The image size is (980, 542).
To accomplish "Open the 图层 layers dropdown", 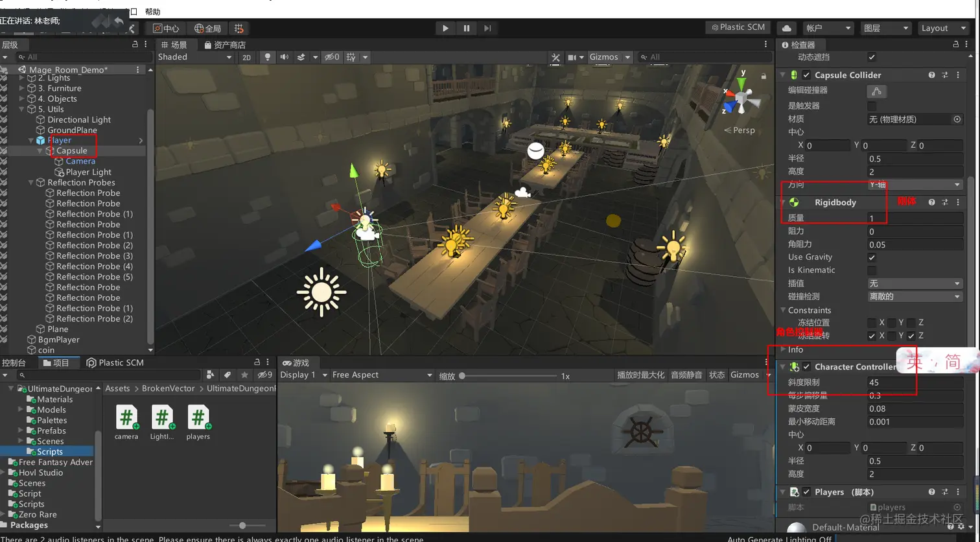I will 885,28.
